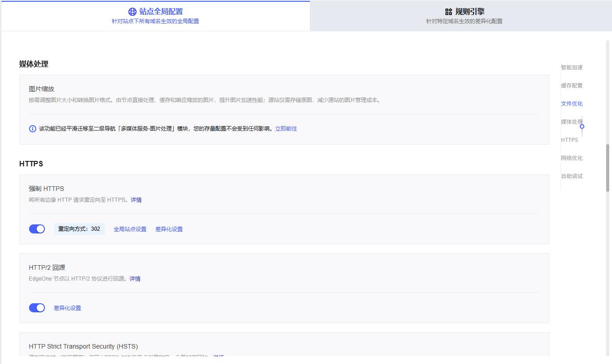Select HTTPS in the anchor navigation
The height and width of the screenshot is (364, 612).
point(569,140)
